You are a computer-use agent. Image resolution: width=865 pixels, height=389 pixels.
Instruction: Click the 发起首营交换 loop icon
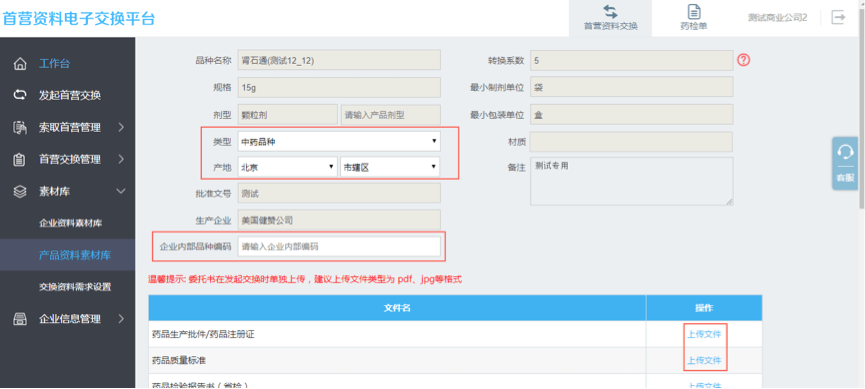click(x=20, y=95)
